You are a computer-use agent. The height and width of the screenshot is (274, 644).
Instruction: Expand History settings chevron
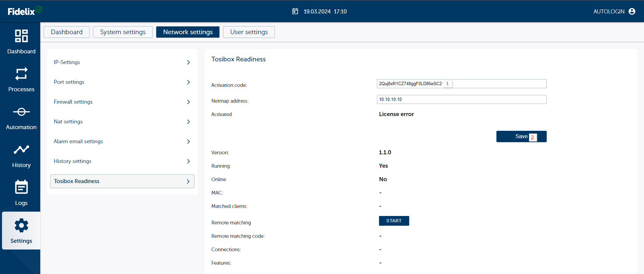pyautogui.click(x=189, y=161)
